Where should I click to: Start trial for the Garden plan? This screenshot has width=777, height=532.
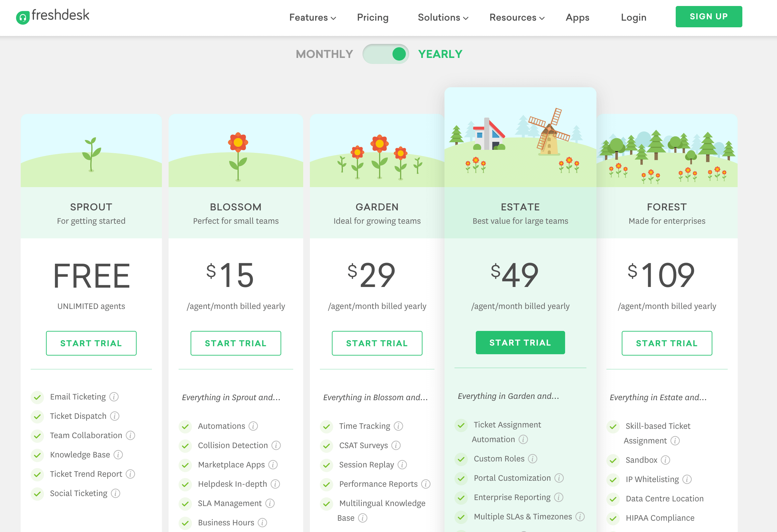(x=377, y=344)
